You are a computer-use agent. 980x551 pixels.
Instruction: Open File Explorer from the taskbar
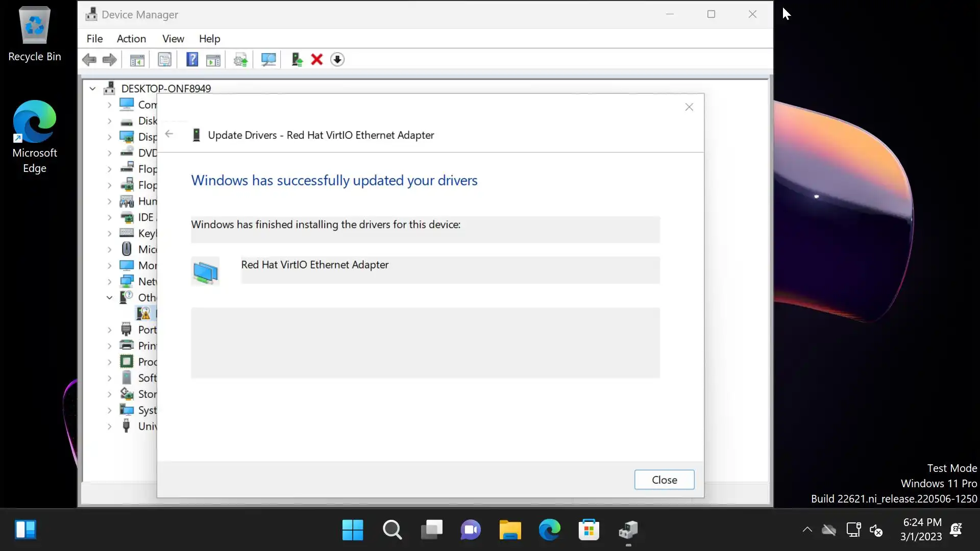(x=510, y=530)
